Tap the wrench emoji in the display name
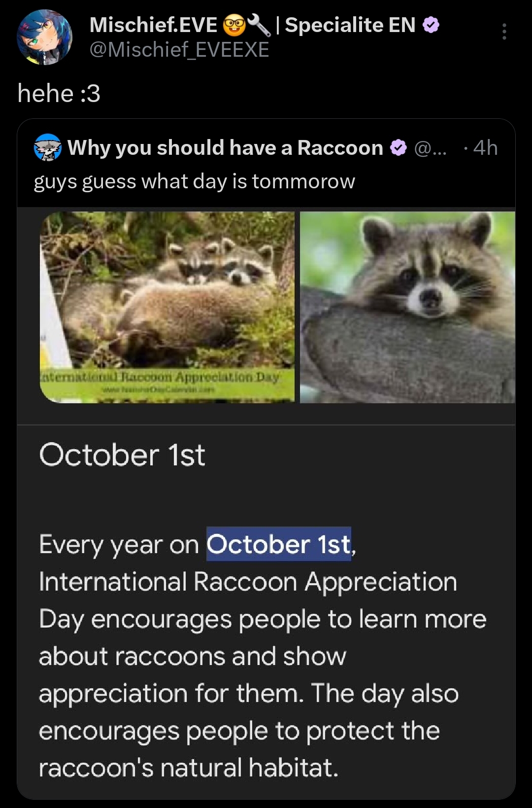The width and height of the screenshot is (532, 808). point(259,25)
